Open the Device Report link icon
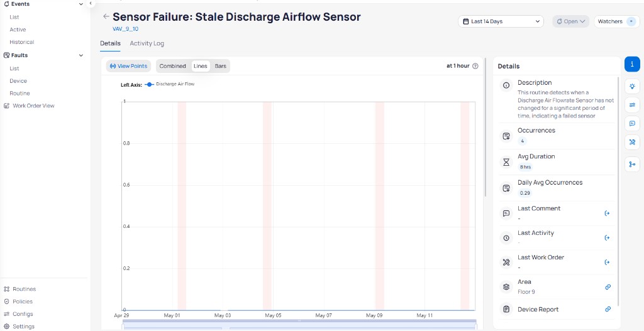The image size is (644, 331). [608, 309]
